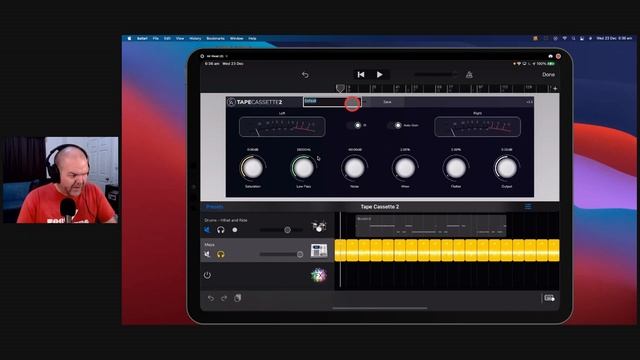
Task: Adjust the master volume slider in the top bar
Action: (x=435, y=74)
